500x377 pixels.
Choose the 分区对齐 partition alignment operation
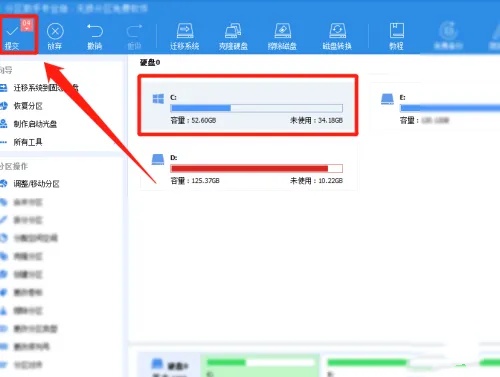pyautogui.click(x=22, y=365)
